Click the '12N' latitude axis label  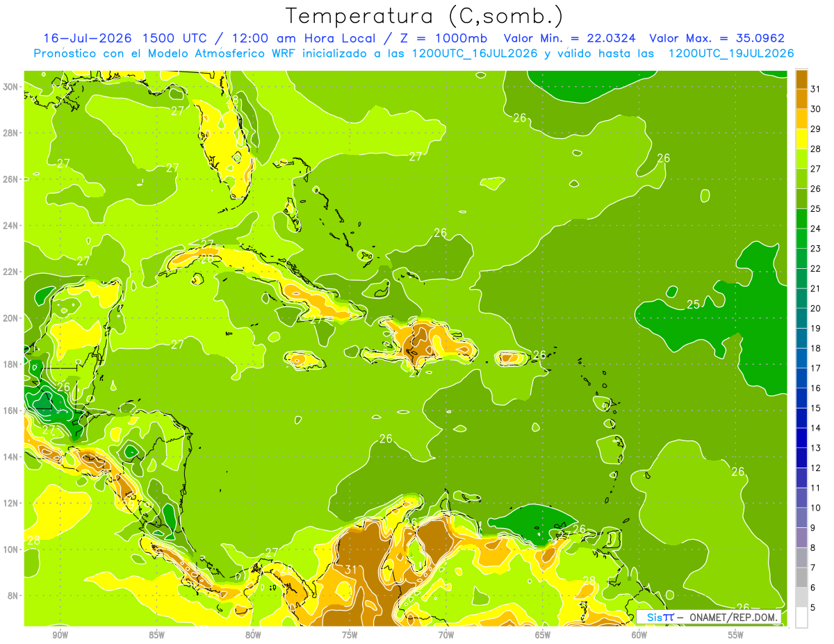pyautogui.click(x=12, y=503)
